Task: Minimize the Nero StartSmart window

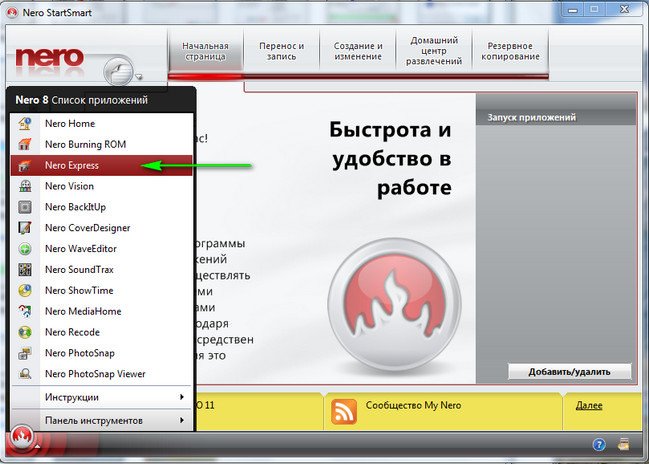Action: point(573,10)
